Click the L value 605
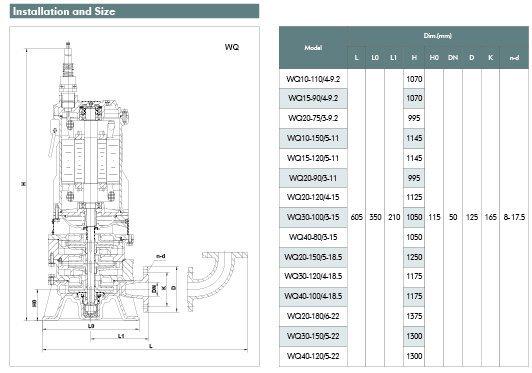532x373 pixels. (357, 217)
